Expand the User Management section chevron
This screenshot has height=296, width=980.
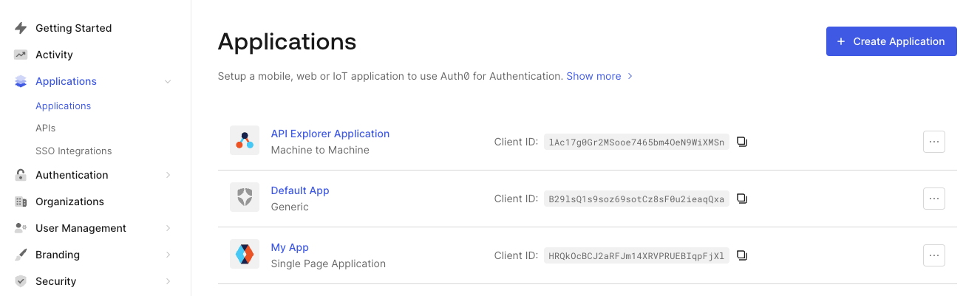(x=168, y=228)
